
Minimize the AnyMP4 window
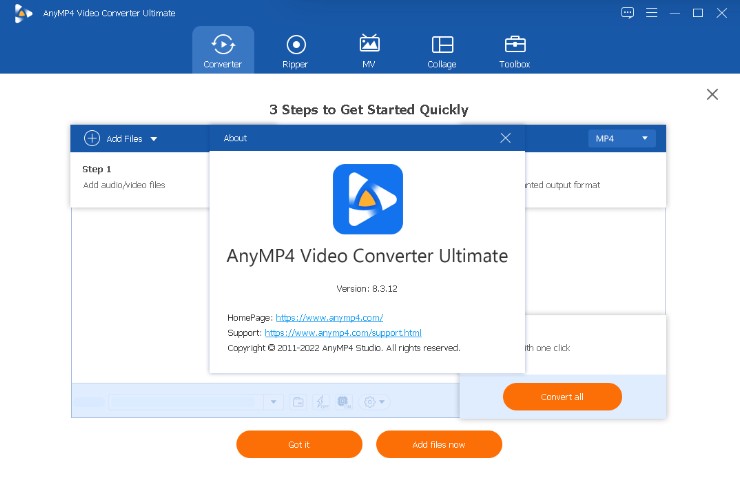[x=675, y=13]
